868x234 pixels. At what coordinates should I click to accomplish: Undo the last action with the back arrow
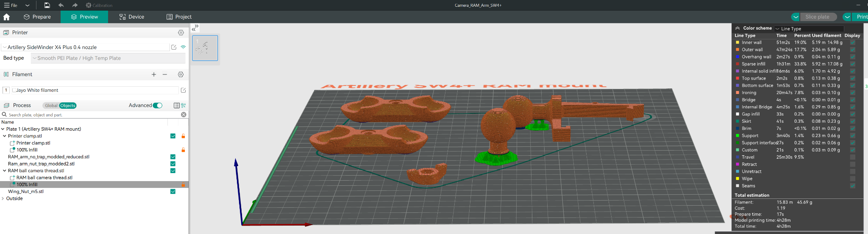click(61, 5)
